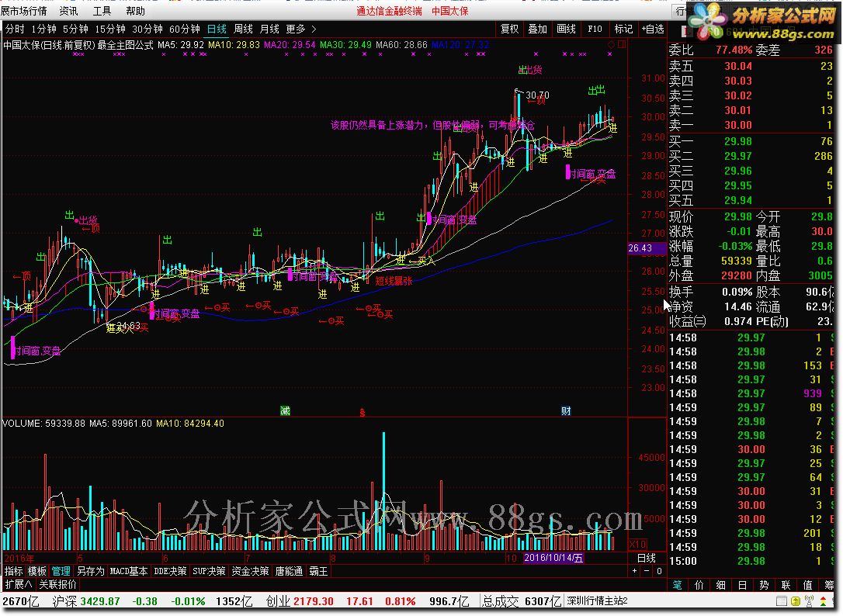Open F10 company information
843x616 pixels.
point(595,29)
